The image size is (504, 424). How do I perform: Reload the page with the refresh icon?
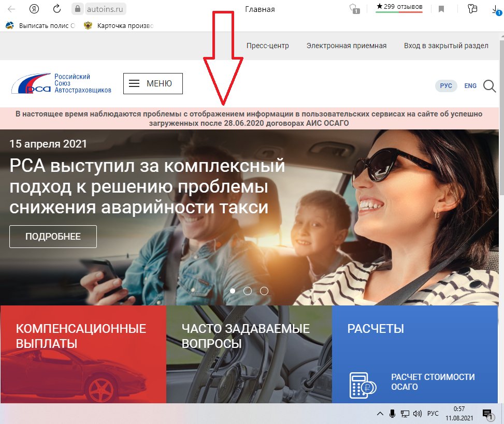(x=57, y=9)
